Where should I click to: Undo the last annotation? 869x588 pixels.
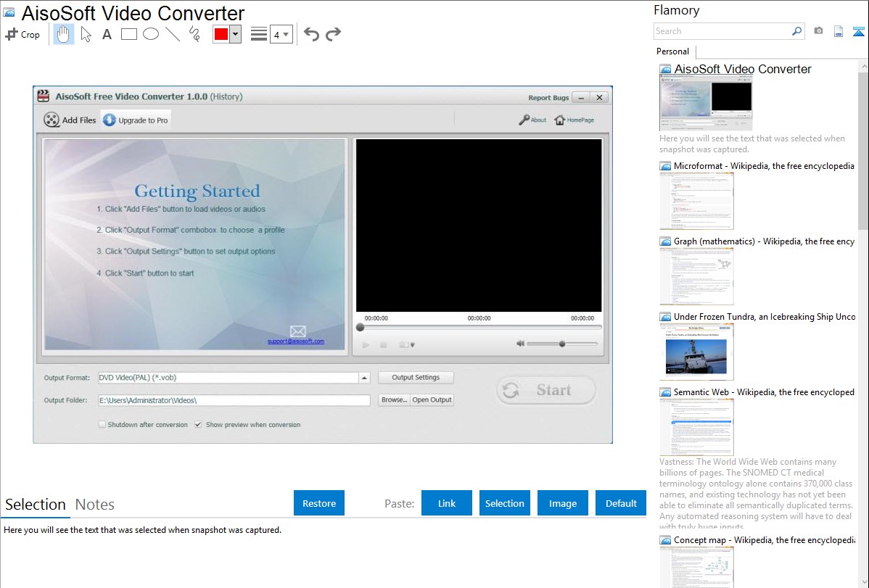coord(311,34)
